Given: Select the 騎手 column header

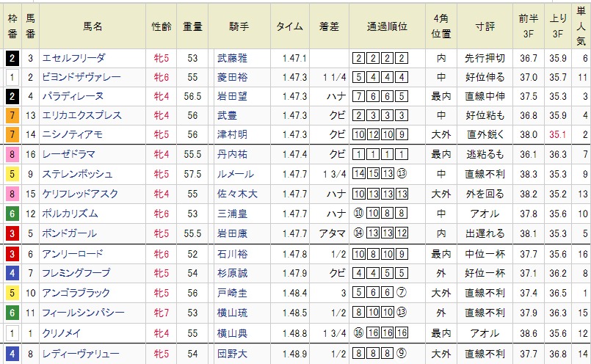Looking at the screenshot, I should click(239, 26).
